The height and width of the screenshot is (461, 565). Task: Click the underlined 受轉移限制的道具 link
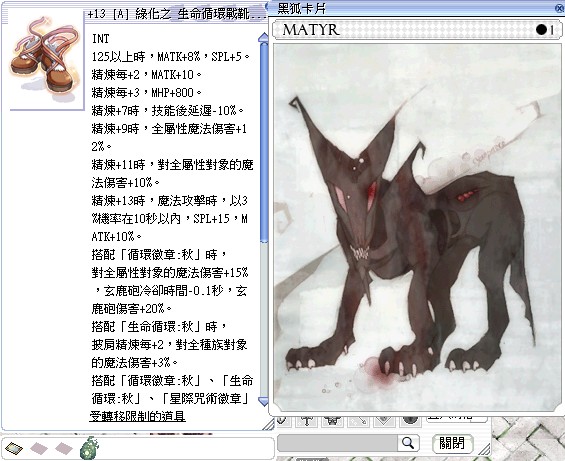tap(137, 416)
